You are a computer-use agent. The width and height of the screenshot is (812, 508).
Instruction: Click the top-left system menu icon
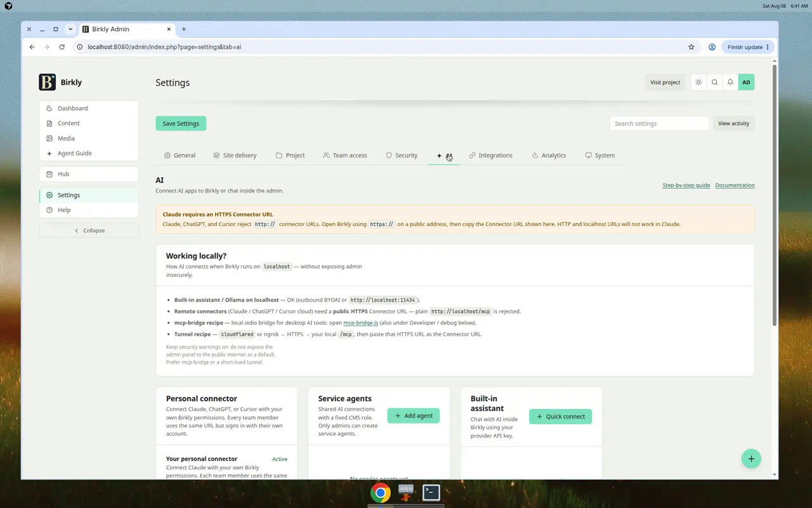point(8,6)
